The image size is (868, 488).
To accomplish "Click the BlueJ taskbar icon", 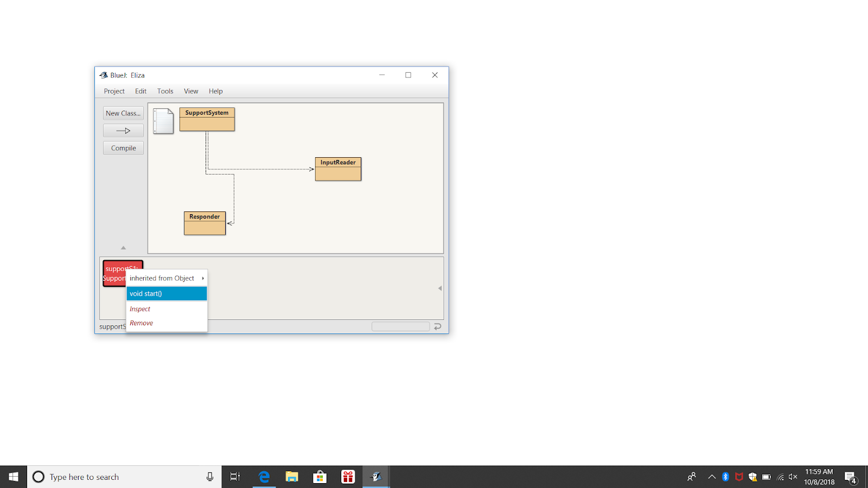I will pos(376,477).
